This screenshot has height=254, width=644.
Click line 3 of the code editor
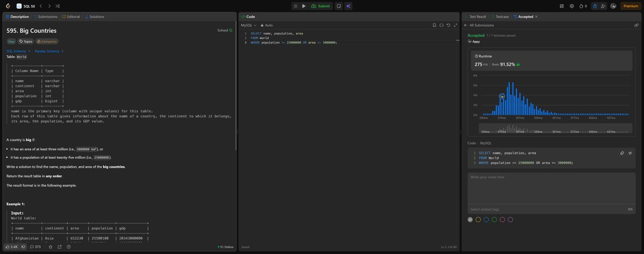click(x=294, y=42)
